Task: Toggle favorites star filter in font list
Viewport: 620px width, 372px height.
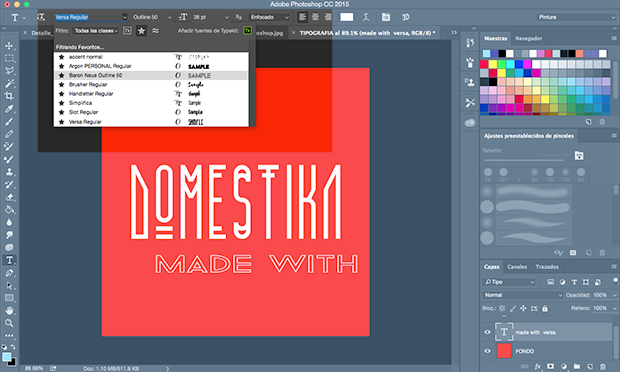Action: coord(141,31)
